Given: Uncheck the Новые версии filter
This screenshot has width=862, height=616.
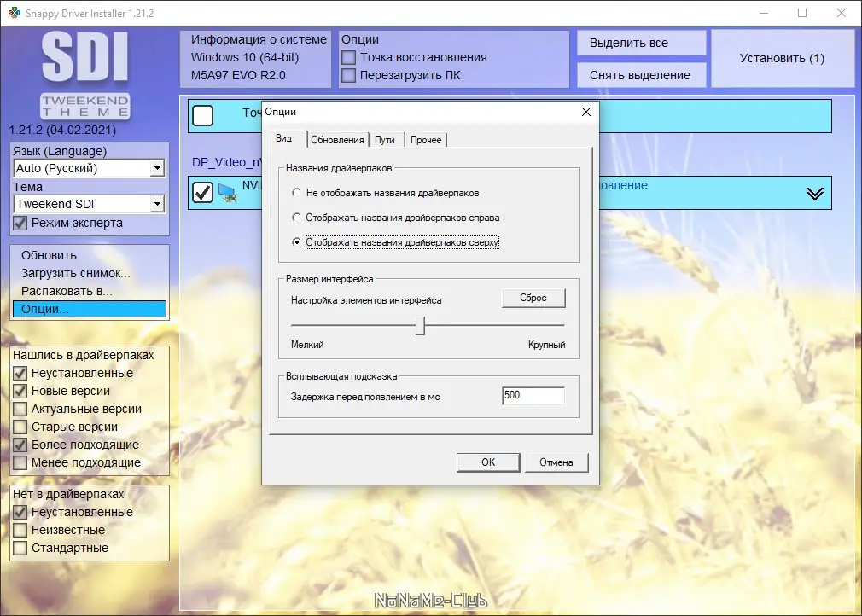Looking at the screenshot, I should point(19,391).
